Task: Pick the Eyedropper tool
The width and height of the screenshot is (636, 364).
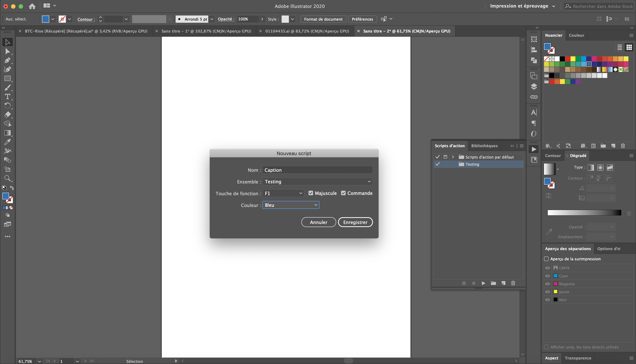Action: point(8,142)
